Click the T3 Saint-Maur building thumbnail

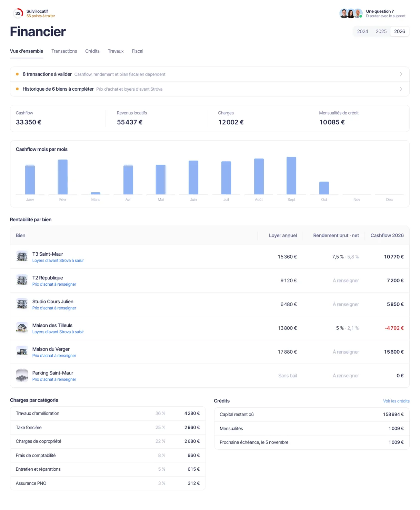[22, 257]
